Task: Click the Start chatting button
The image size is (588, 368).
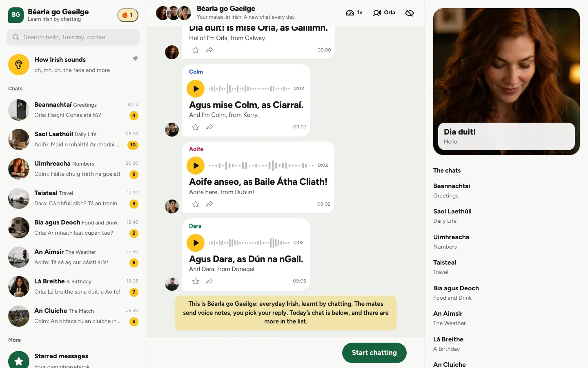Action: 374,353
